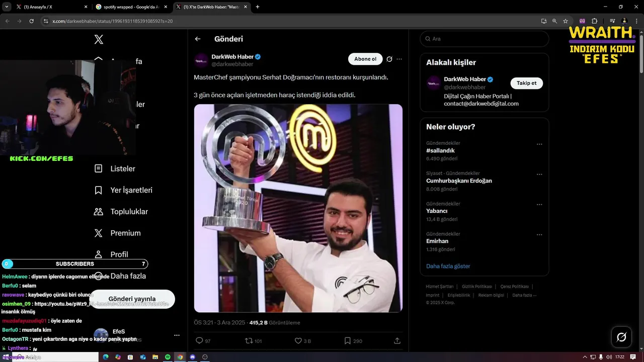Image resolution: width=644 pixels, height=362 pixels.
Task: Click the share post icon
Action: click(397, 341)
